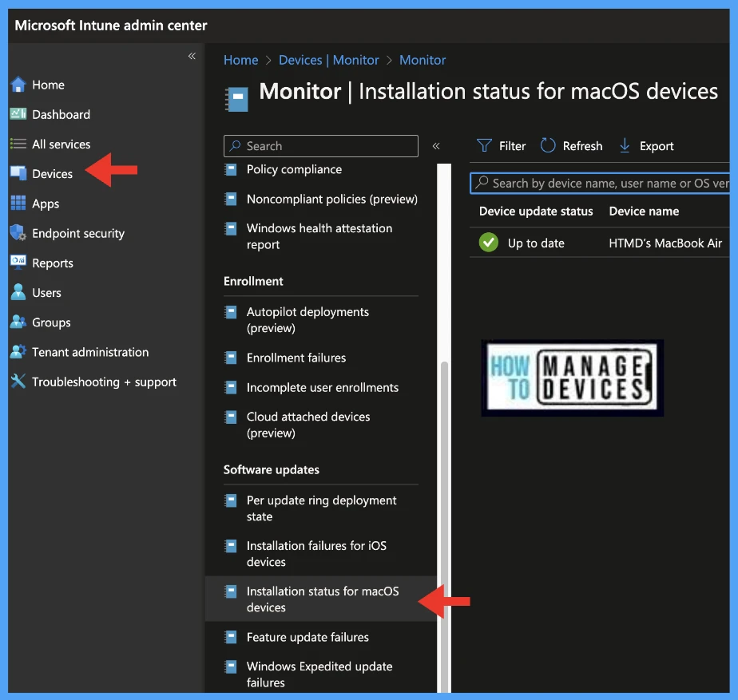The image size is (738, 700).
Task: Click the Monitor notebook icon beside page title
Action: (236, 99)
